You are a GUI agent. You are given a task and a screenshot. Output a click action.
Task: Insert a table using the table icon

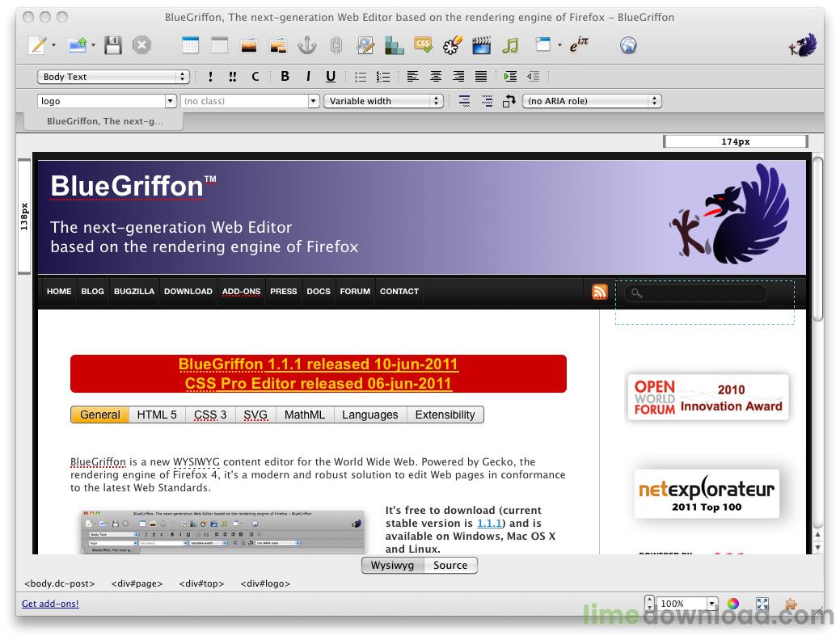[190, 45]
